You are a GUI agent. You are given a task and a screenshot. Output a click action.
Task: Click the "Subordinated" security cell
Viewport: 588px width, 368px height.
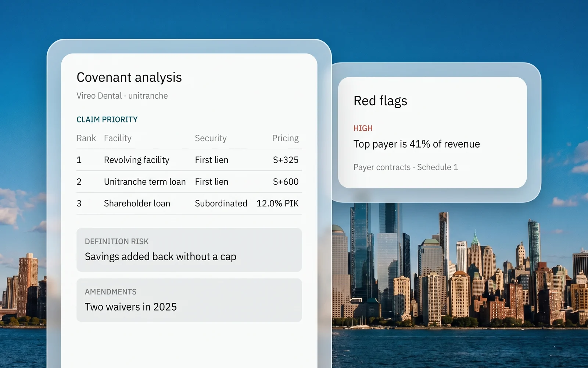pos(221,204)
